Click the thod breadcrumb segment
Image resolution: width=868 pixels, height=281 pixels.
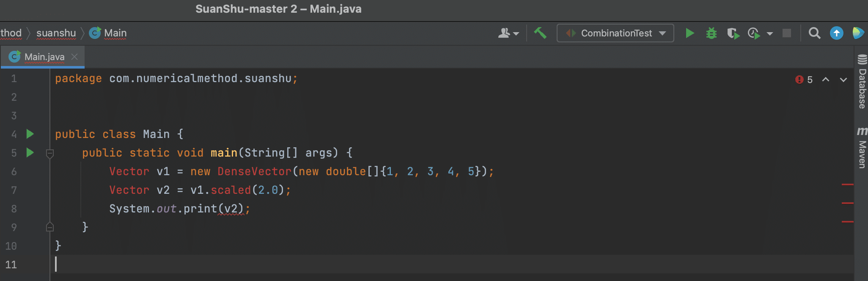coord(11,33)
